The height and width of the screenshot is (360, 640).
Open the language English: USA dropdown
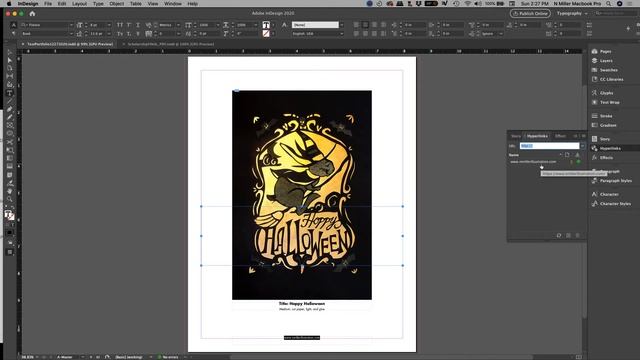pyautogui.click(x=342, y=34)
